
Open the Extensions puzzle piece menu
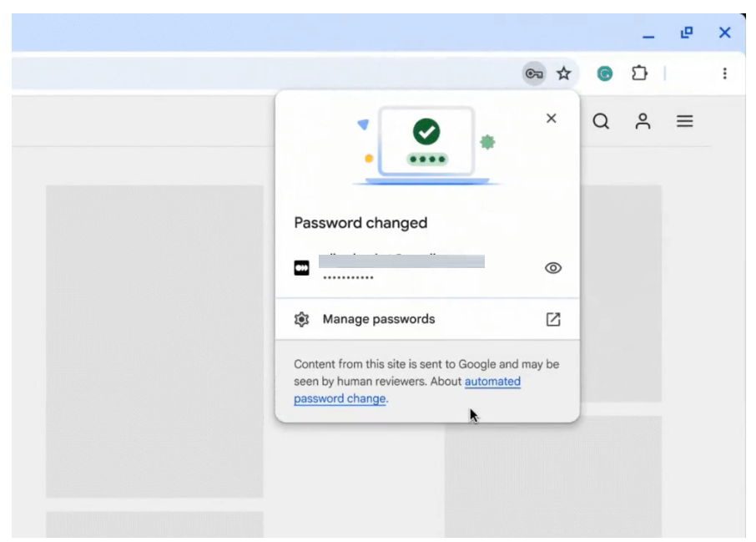(x=639, y=73)
